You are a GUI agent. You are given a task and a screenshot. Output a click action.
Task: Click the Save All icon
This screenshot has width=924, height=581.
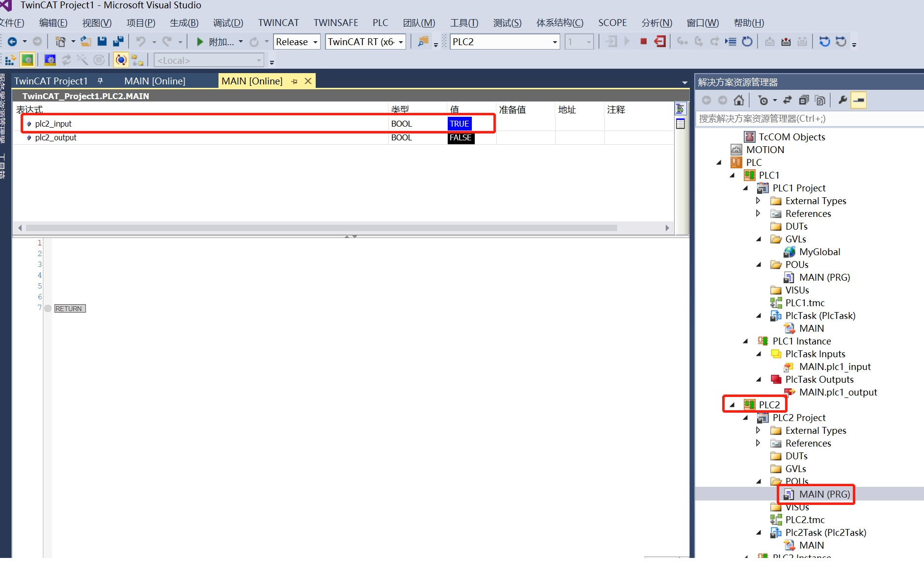coord(118,42)
